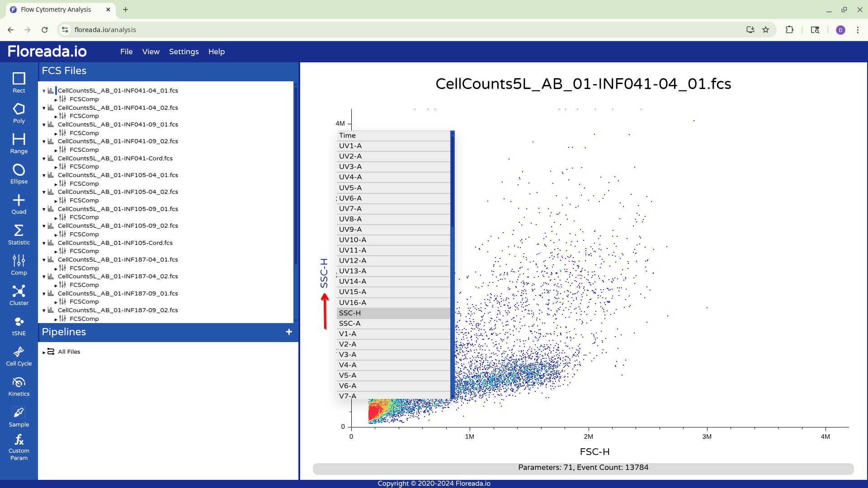Screen dimensions: 868x488
Task: Open the Cluster tool
Action: pyautogui.click(x=19, y=295)
